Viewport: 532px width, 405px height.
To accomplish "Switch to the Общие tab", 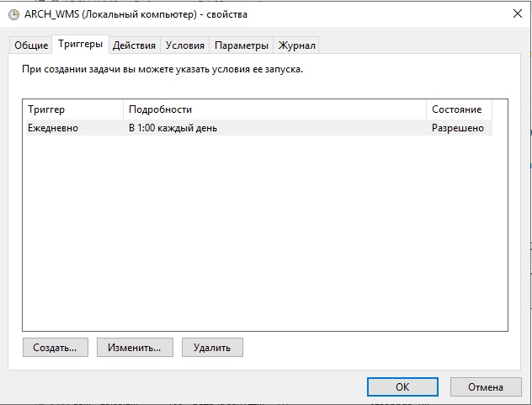I will [30, 45].
